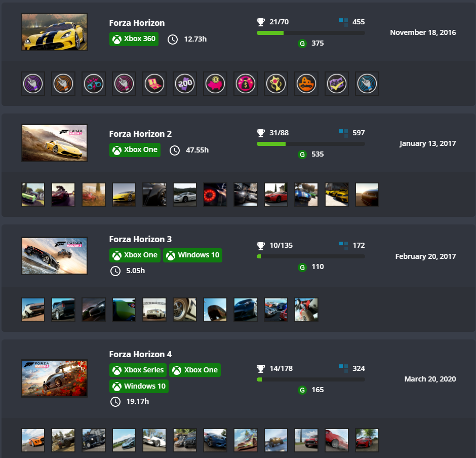Open Horizon 3 white car under gate achievement

(x=154, y=310)
